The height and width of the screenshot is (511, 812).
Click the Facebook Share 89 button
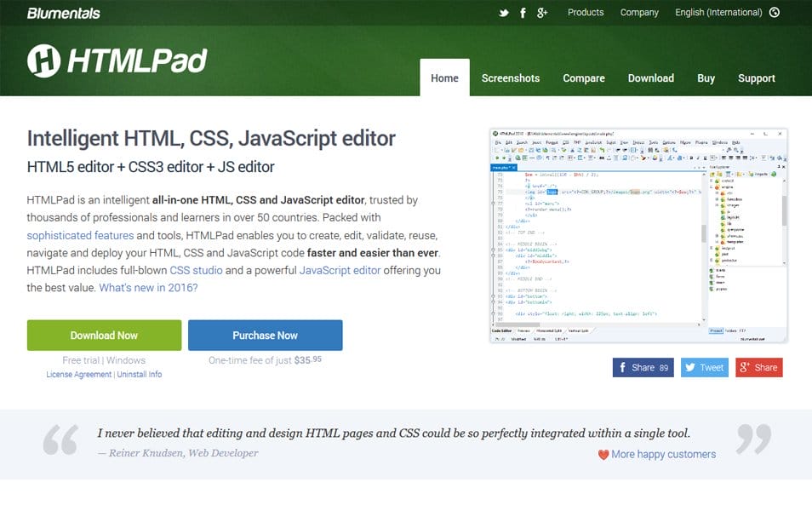(643, 367)
